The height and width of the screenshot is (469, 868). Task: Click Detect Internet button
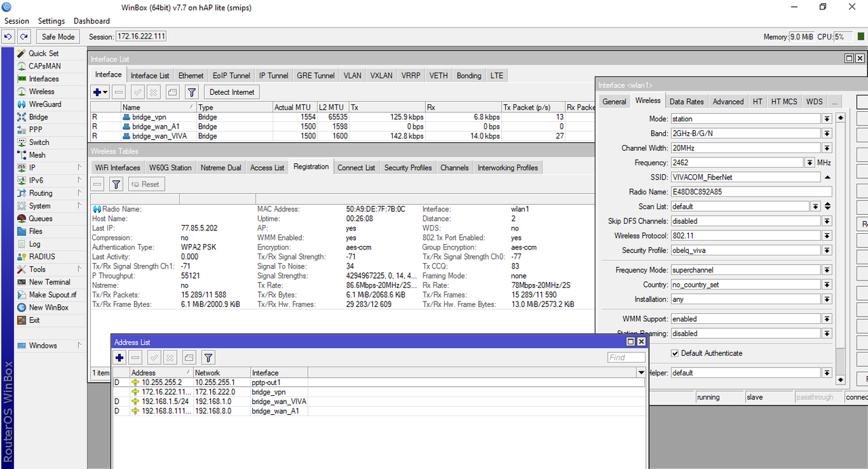232,92
